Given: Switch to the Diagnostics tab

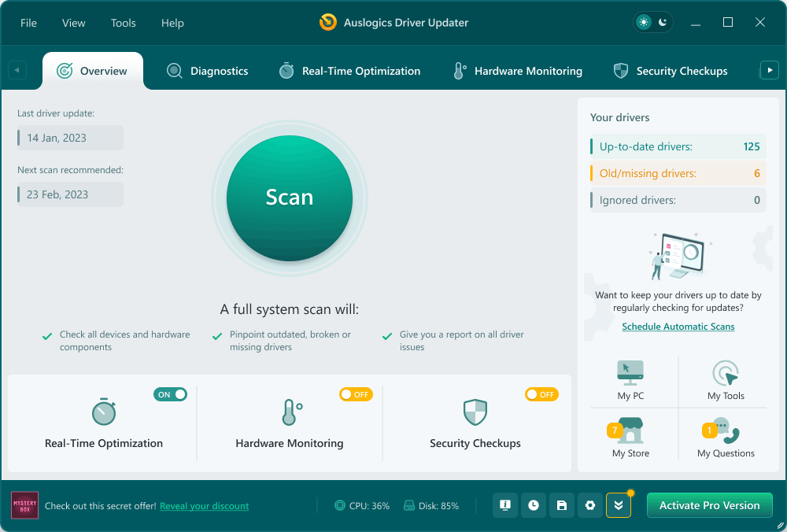Looking at the screenshot, I should tap(208, 71).
